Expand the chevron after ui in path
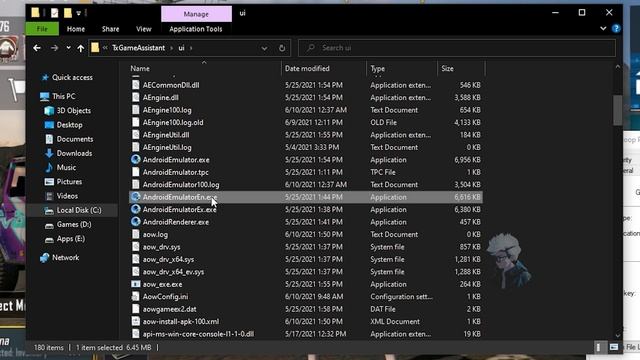 191,48
